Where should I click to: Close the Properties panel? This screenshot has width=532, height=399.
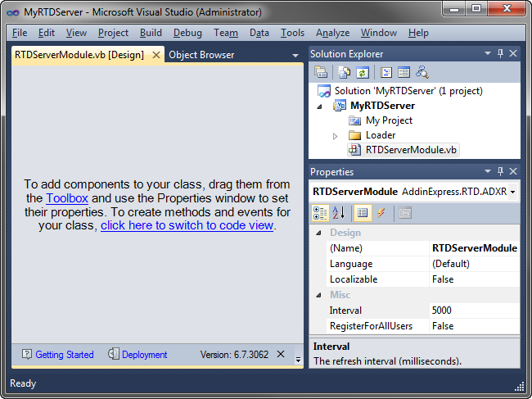(x=513, y=171)
